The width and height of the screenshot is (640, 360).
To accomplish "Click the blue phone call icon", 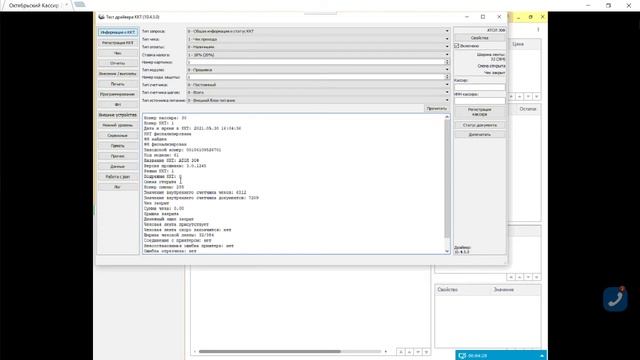I will coord(616,299).
